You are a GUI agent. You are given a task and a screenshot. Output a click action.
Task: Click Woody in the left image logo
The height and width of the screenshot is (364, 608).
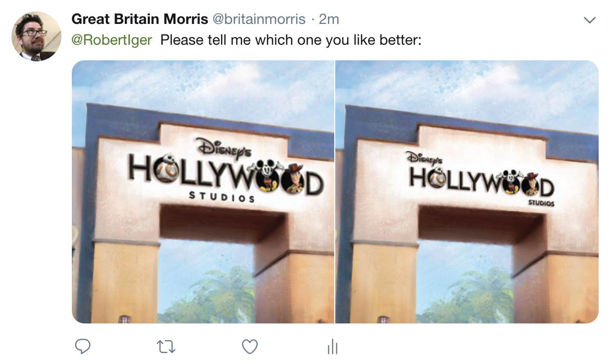[294, 178]
